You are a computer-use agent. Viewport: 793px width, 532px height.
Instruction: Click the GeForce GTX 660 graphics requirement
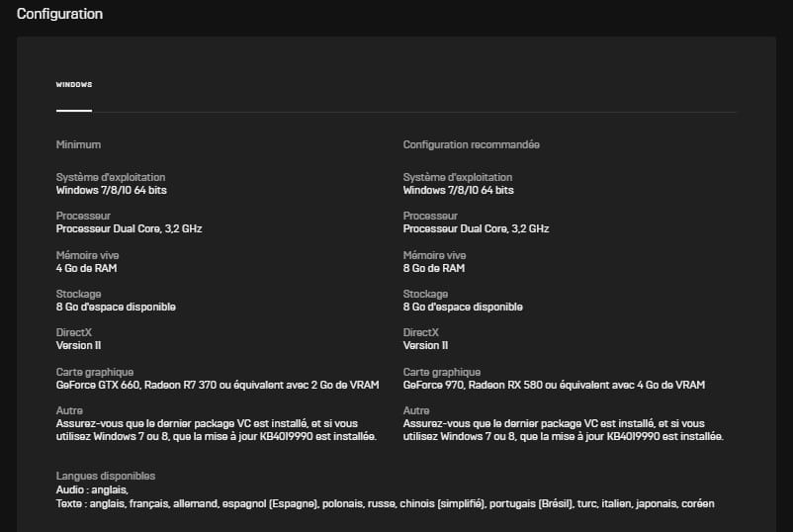coord(218,385)
